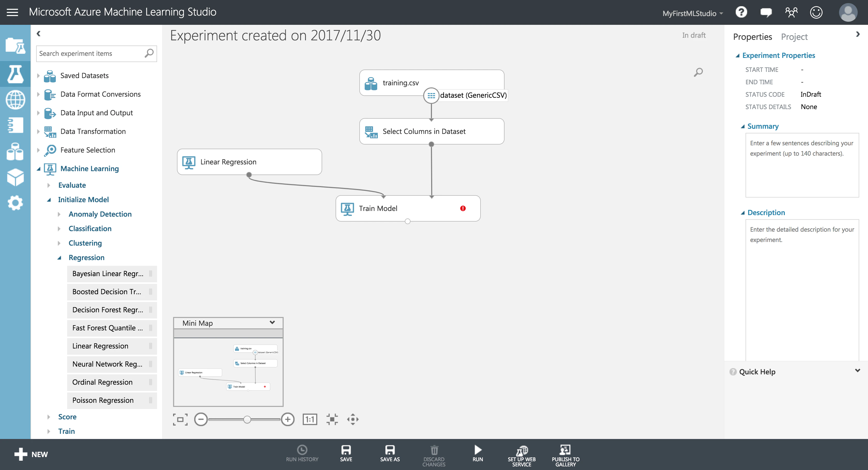Click the Train Model red error icon
Image resolution: width=868 pixels, height=470 pixels.
(463, 208)
